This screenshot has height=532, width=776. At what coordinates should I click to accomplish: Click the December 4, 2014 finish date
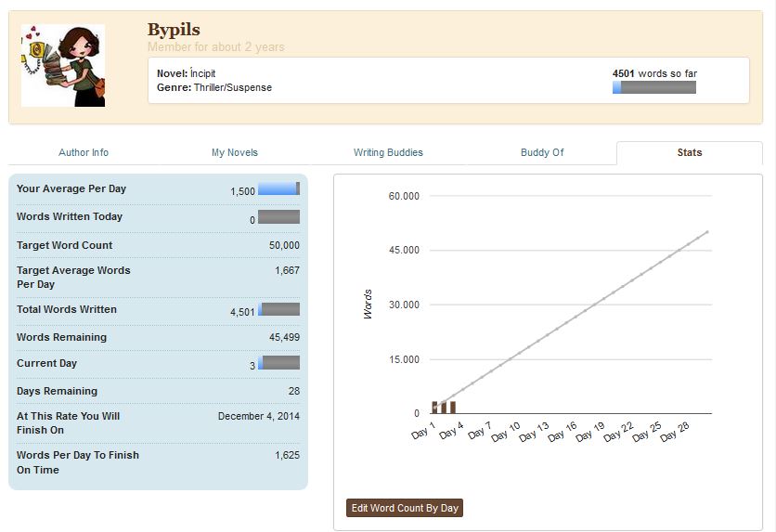tap(259, 416)
